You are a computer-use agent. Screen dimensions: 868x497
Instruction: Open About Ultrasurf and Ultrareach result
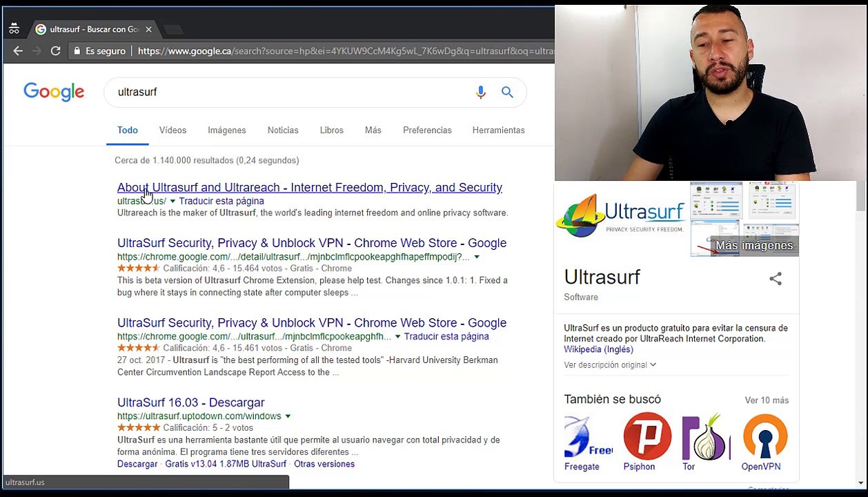310,187
